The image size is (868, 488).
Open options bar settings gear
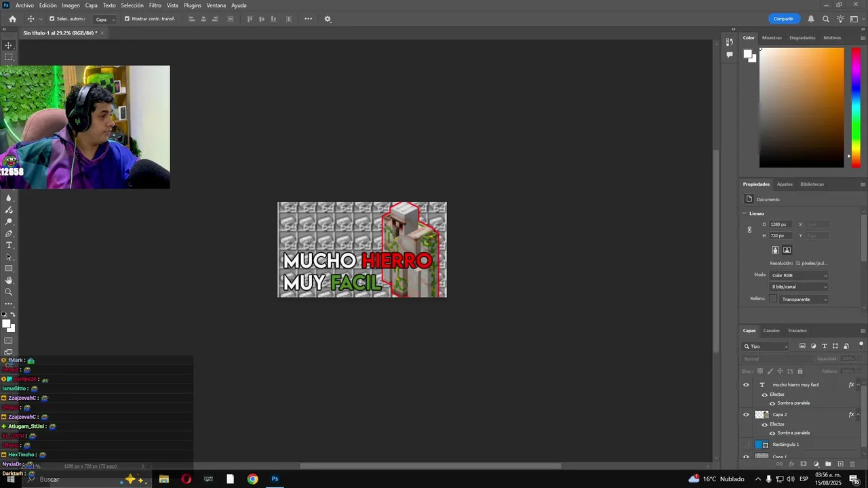[x=328, y=19]
